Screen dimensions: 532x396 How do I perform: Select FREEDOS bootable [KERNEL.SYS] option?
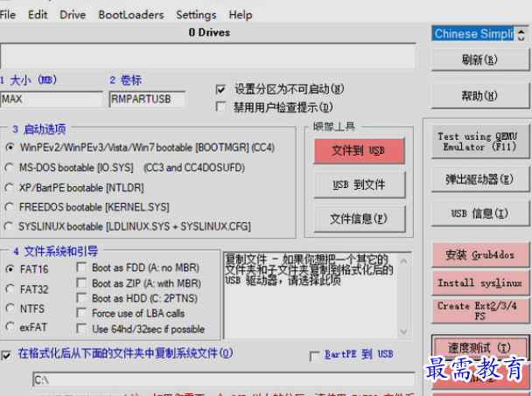[10, 207]
